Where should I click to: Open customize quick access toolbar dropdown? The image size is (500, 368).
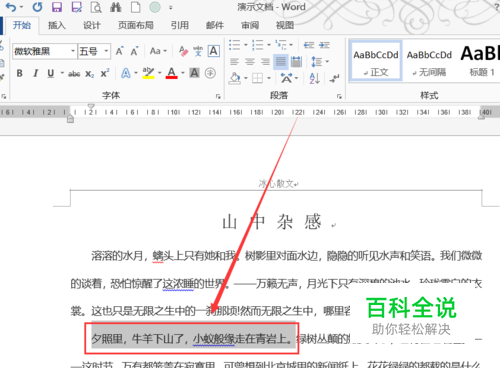[171, 7]
